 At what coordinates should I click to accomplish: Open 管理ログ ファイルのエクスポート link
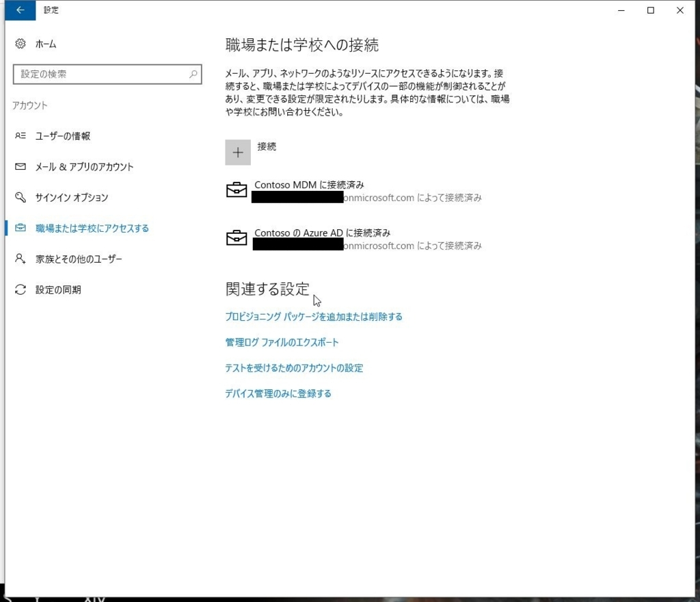pos(282,343)
